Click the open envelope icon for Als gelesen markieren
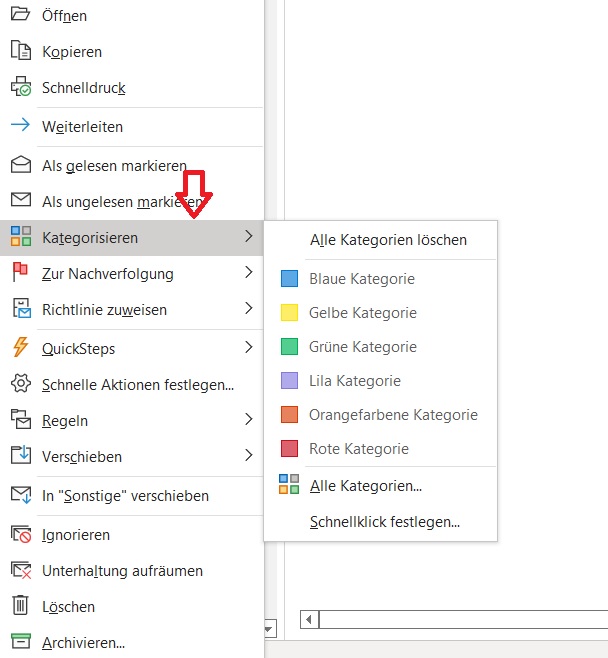The width and height of the screenshot is (608, 658). (x=21, y=164)
